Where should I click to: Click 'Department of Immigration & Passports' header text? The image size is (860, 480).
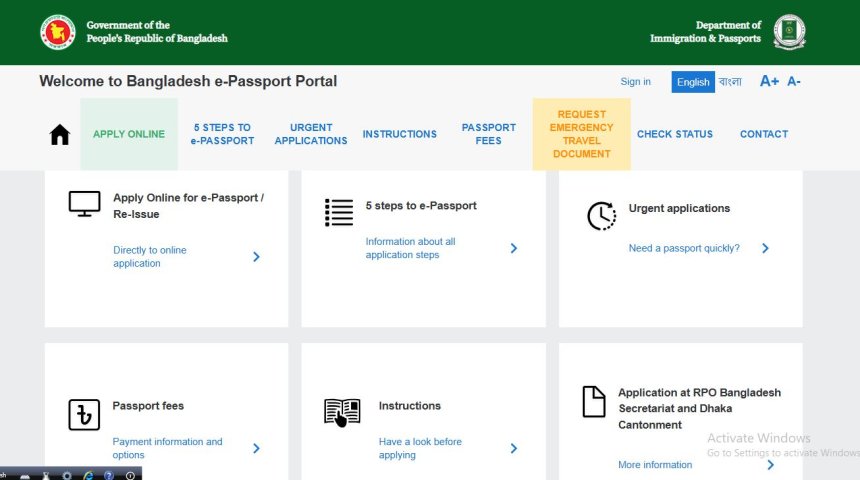pyautogui.click(x=705, y=32)
